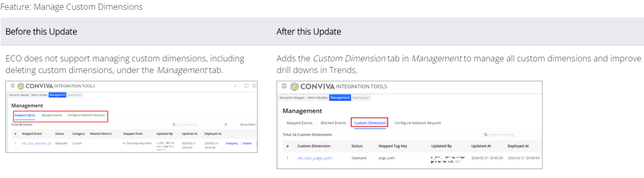This screenshot has height=178, width=644.
Task: Select Mapped Events sub-tab in Before screenshot
Action: tap(25, 115)
